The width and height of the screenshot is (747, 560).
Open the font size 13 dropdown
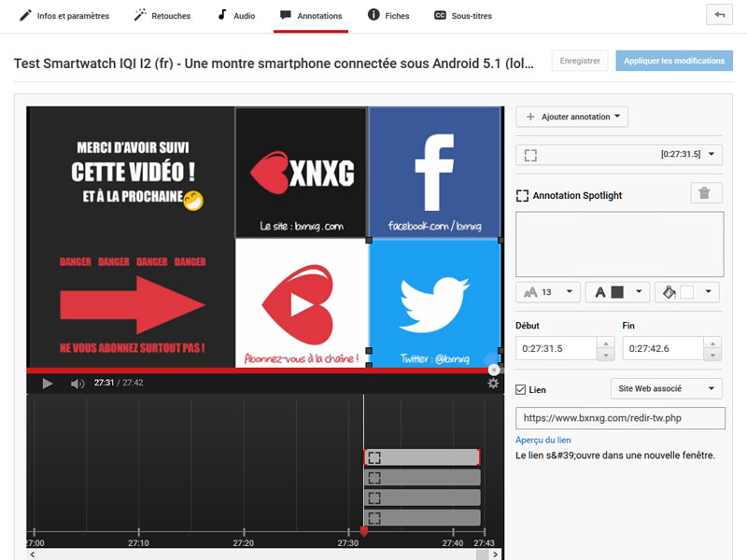coord(548,292)
